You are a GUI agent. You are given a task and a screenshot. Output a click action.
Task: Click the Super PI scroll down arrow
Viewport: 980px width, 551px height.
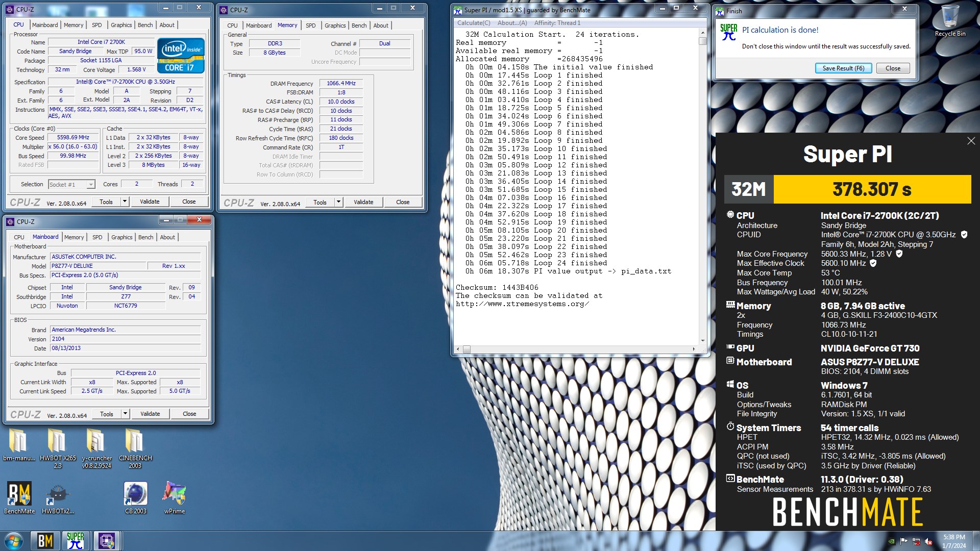[x=703, y=340]
